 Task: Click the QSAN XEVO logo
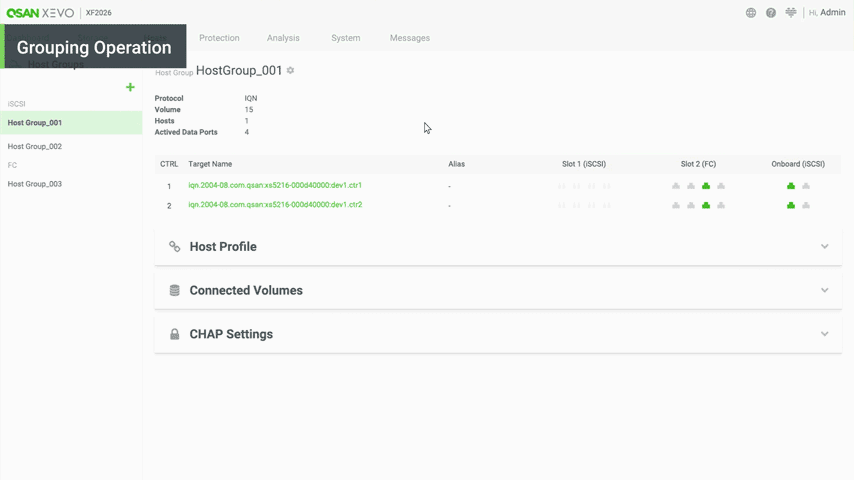coord(40,13)
